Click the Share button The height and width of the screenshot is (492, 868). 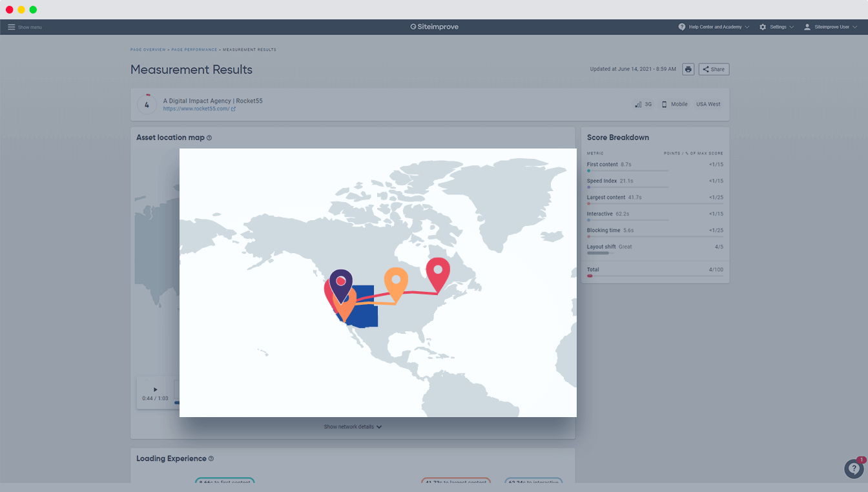pos(714,69)
